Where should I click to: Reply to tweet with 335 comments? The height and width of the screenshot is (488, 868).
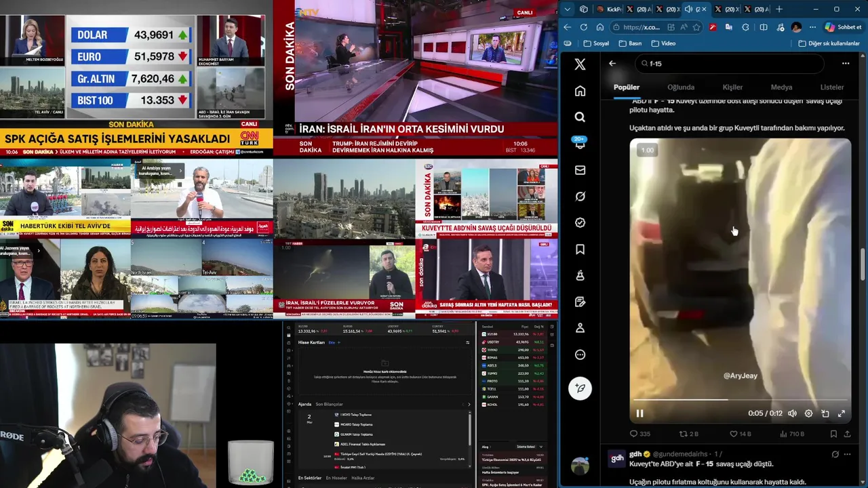pyautogui.click(x=640, y=434)
